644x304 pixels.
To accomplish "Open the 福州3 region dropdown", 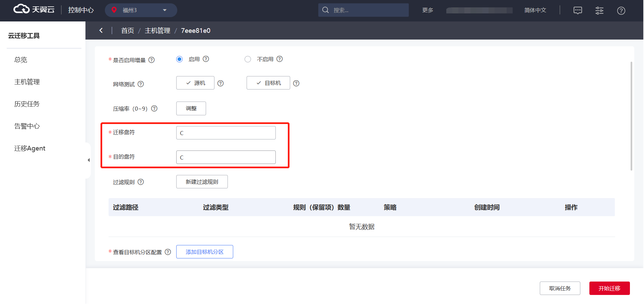I will (x=141, y=10).
